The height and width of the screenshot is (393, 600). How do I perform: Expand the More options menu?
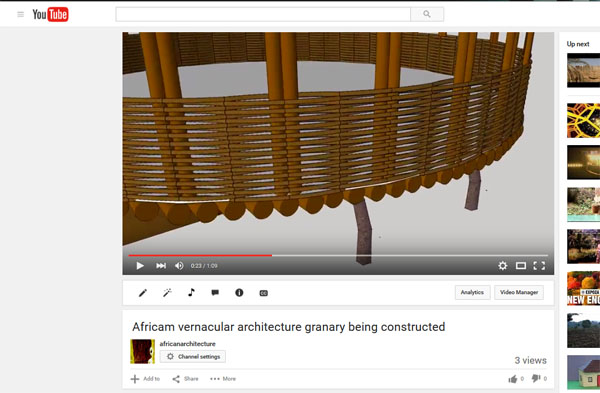point(223,379)
